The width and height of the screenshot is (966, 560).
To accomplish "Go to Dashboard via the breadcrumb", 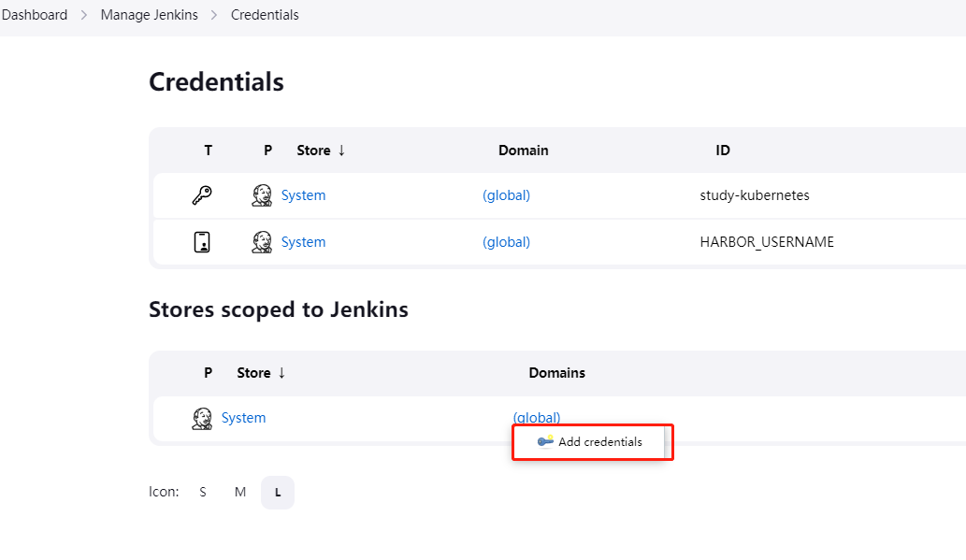I will coord(35,14).
